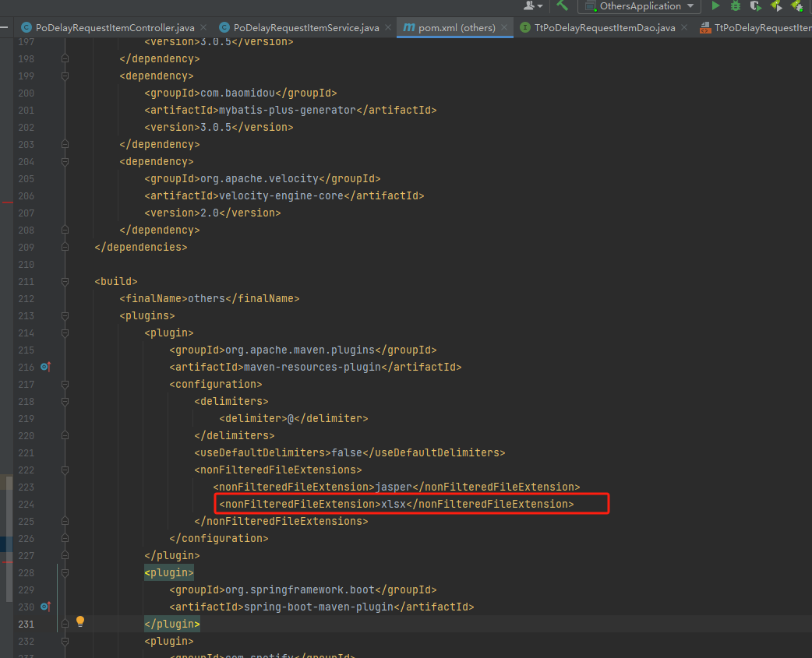Click the gutter override icon on line 230

coord(45,607)
